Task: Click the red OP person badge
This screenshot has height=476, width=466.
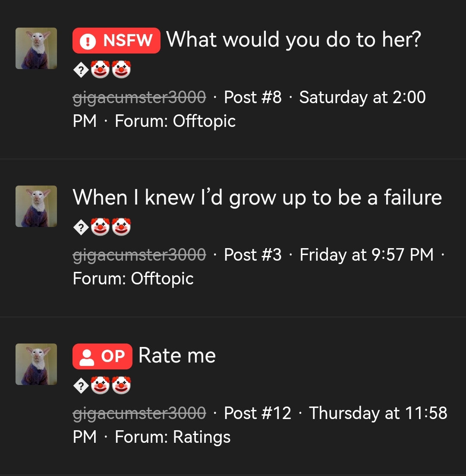Action: click(102, 356)
